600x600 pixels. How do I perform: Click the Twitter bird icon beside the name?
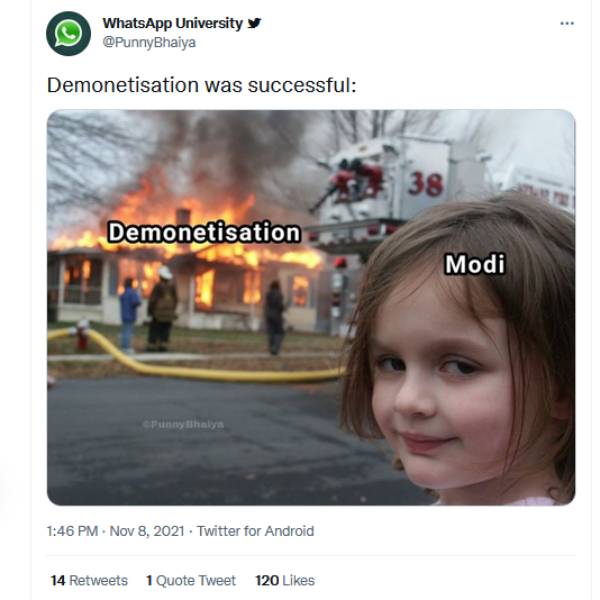pos(255,23)
